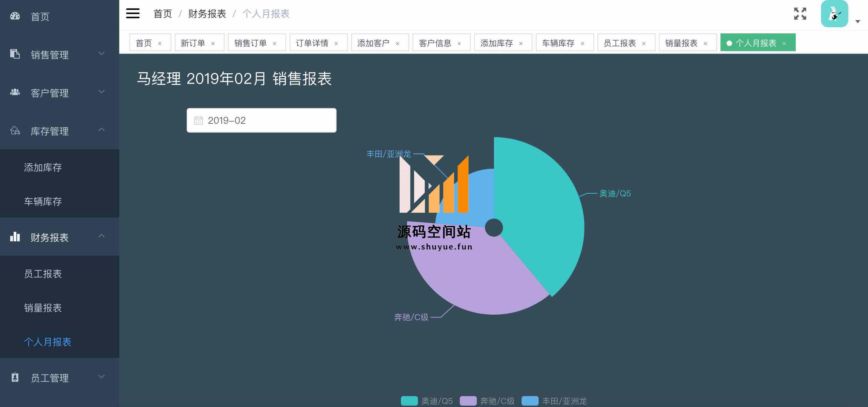Close the 新订单 tab
The height and width of the screenshot is (407, 868).
(213, 44)
